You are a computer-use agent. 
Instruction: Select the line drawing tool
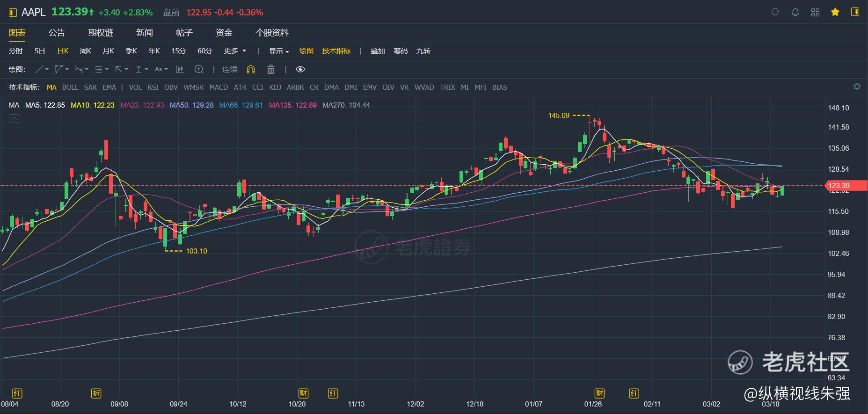tap(40, 69)
